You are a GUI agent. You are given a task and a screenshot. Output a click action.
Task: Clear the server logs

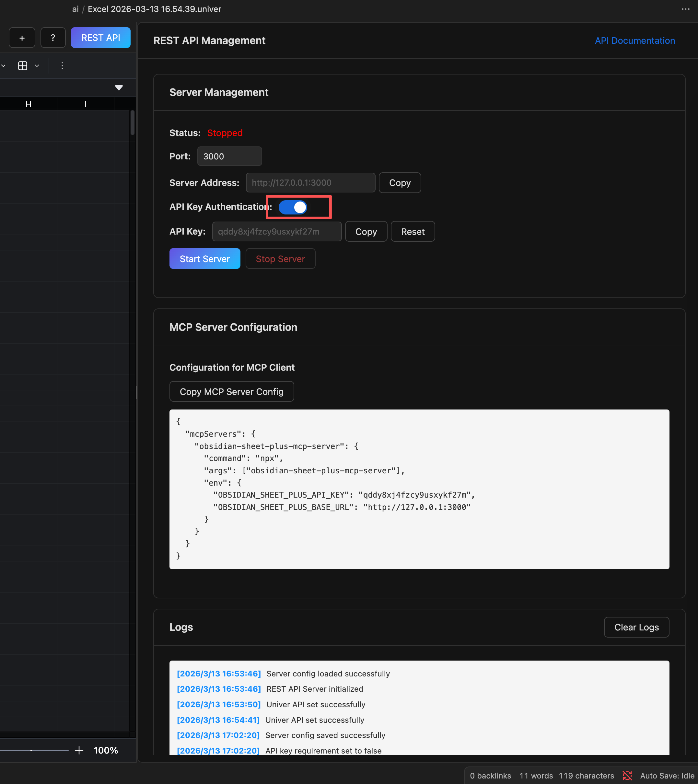(x=636, y=627)
